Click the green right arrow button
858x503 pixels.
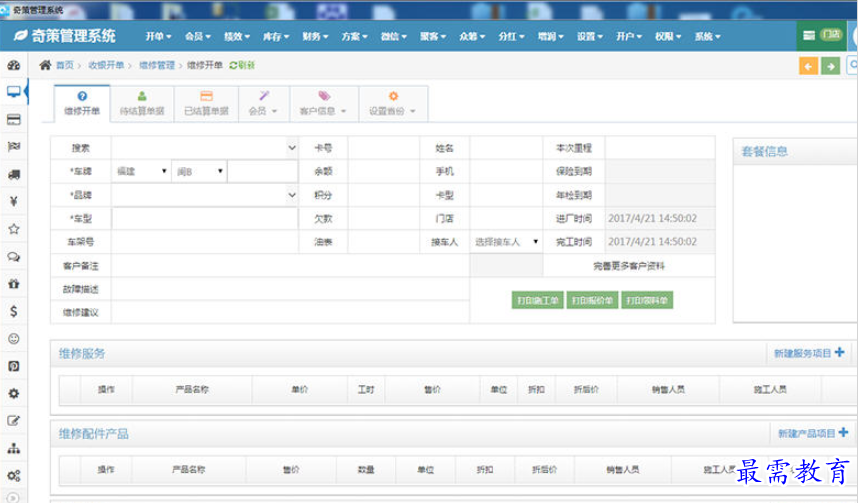tap(830, 66)
